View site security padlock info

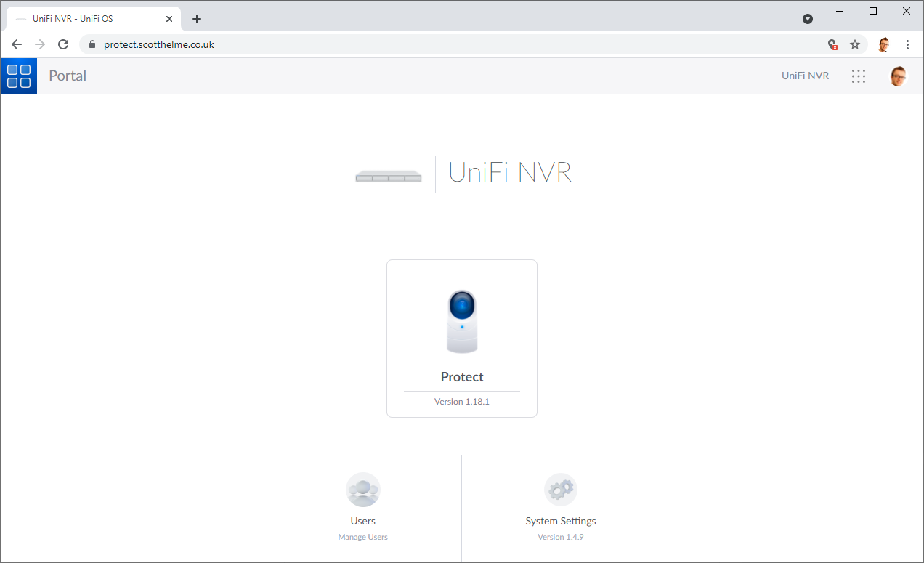(92, 44)
